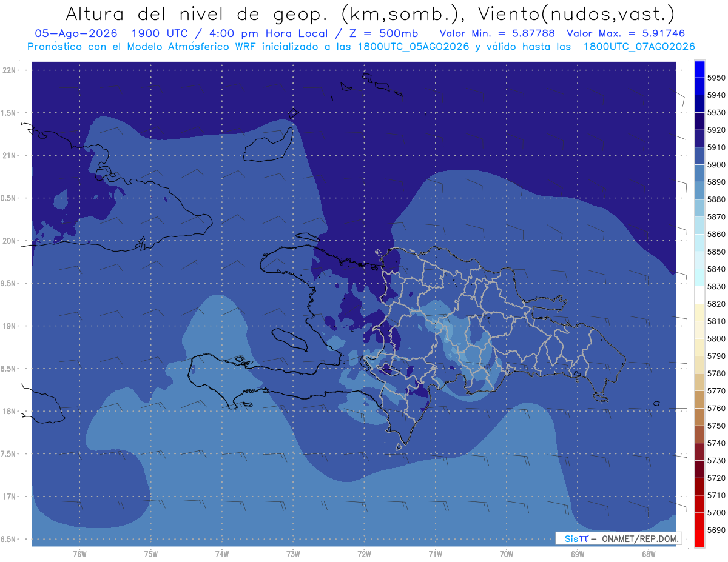Click the '5830' color scale label
The image size is (728, 562).
[x=716, y=286]
